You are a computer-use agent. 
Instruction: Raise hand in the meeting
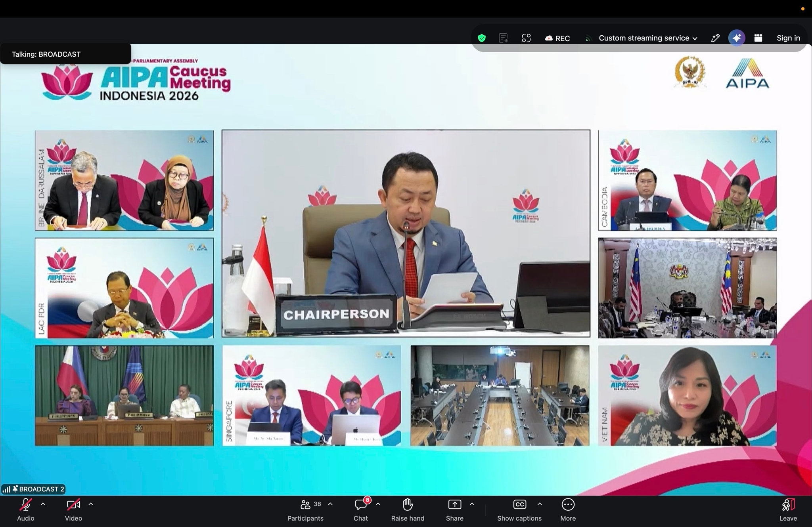pos(408,510)
